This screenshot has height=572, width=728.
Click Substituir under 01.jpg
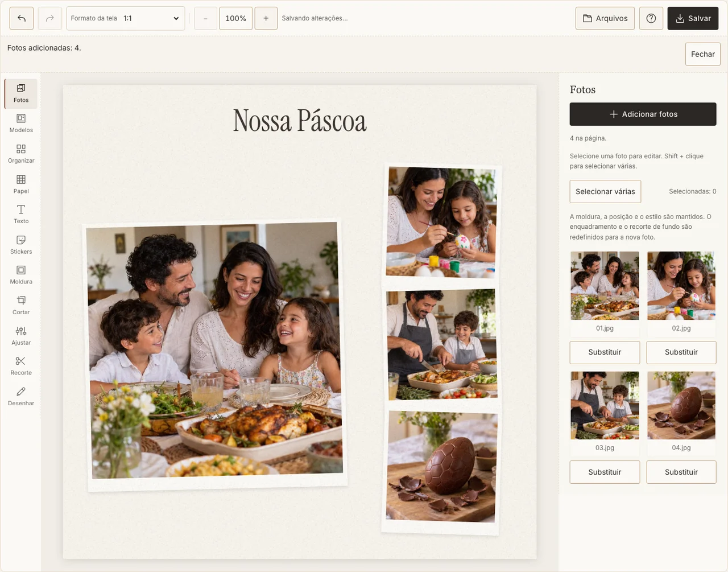point(605,352)
